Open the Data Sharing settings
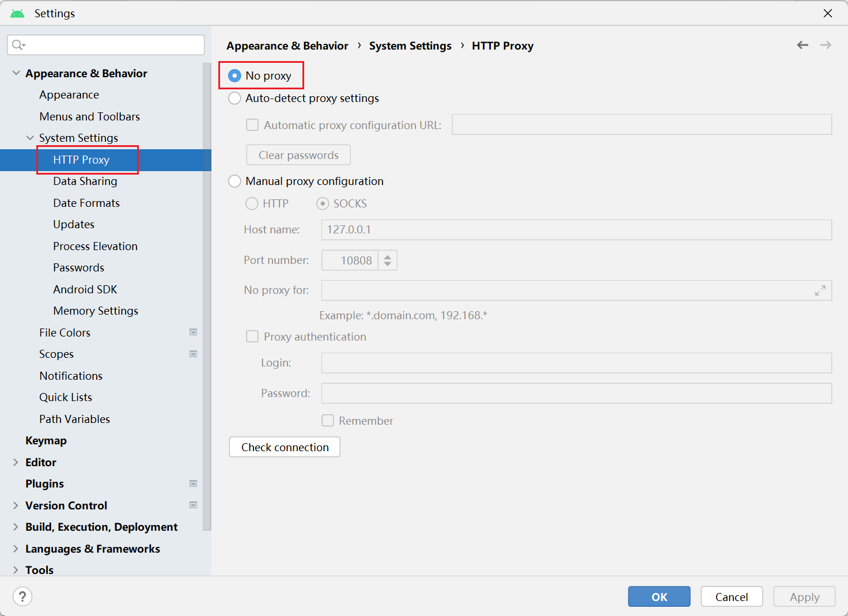Viewport: 848px width, 616px height. tap(85, 181)
